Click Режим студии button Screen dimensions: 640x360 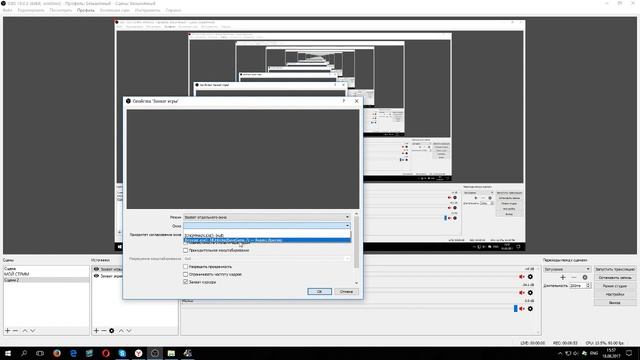point(615,286)
